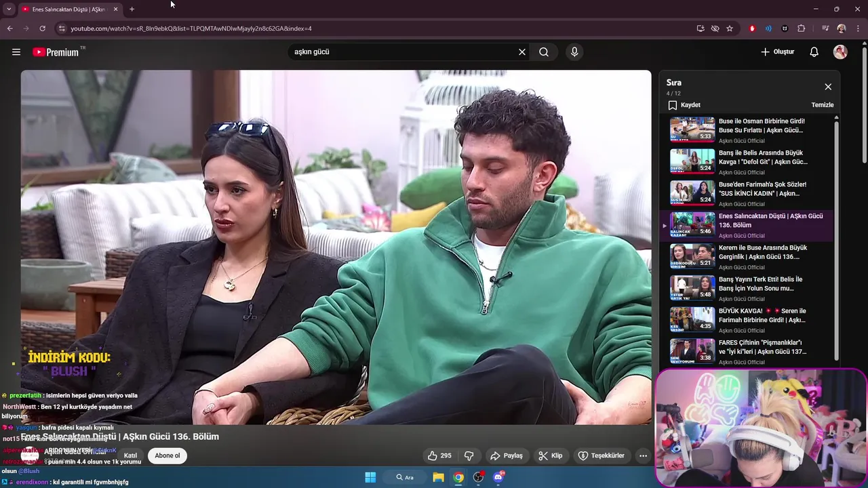This screenshot has width=868, height=488.
Task: Dislike the video with thumbs down
Action: click(469, 455)
